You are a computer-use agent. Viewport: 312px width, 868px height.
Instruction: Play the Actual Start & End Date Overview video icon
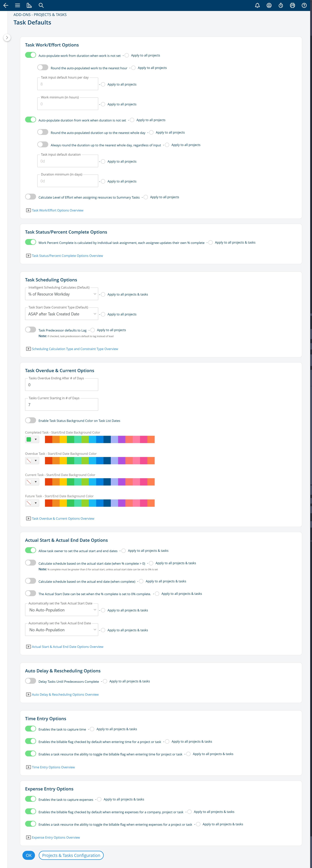tap(29, 647)
